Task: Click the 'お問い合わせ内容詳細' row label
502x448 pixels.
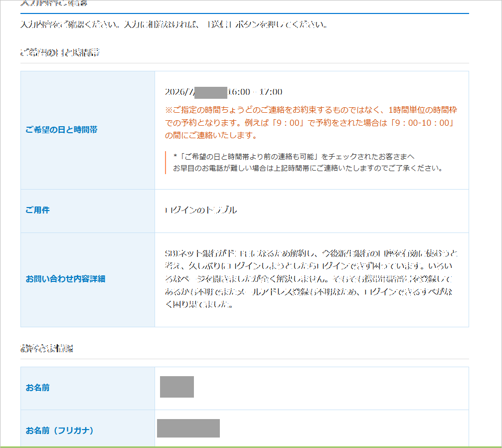Action: tap(65, 279)
